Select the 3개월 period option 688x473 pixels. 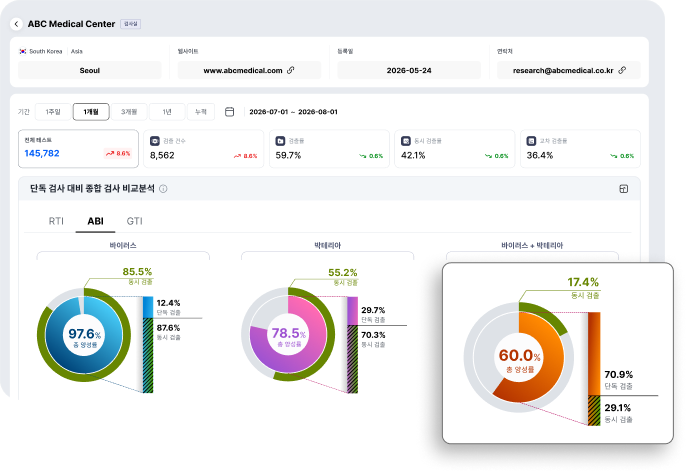pos(129,112)
